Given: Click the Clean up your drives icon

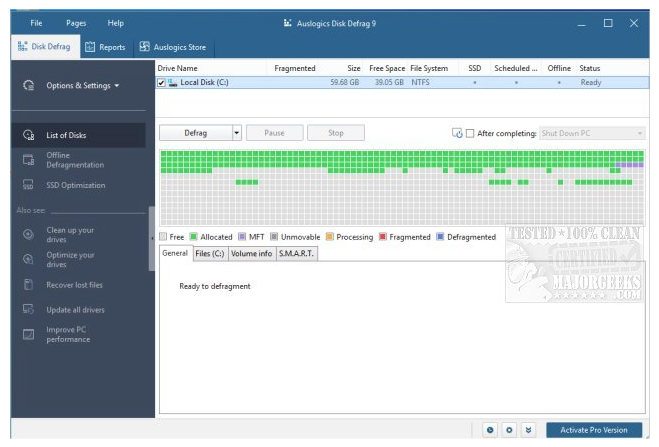Looking at the screenshot, I should [29, 234].
